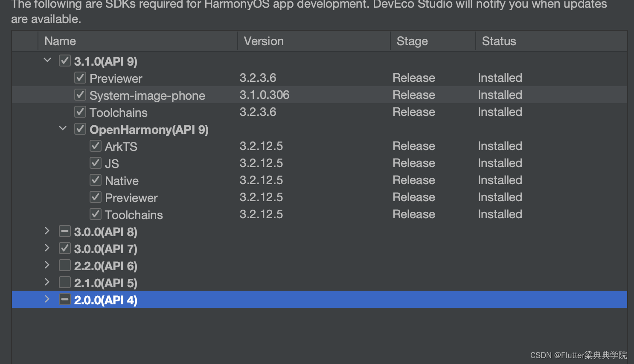Uncheck the Native checkbox

coord(96,180)
